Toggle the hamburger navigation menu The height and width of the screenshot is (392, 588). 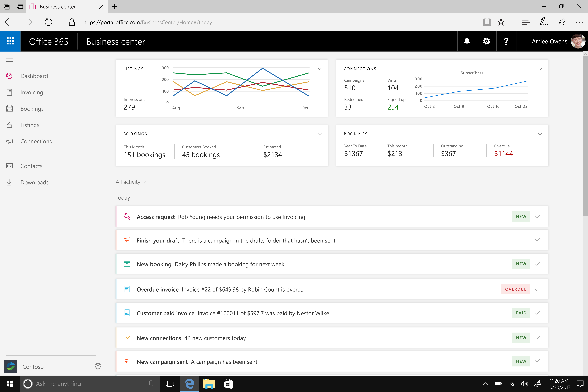pos(10,60)
